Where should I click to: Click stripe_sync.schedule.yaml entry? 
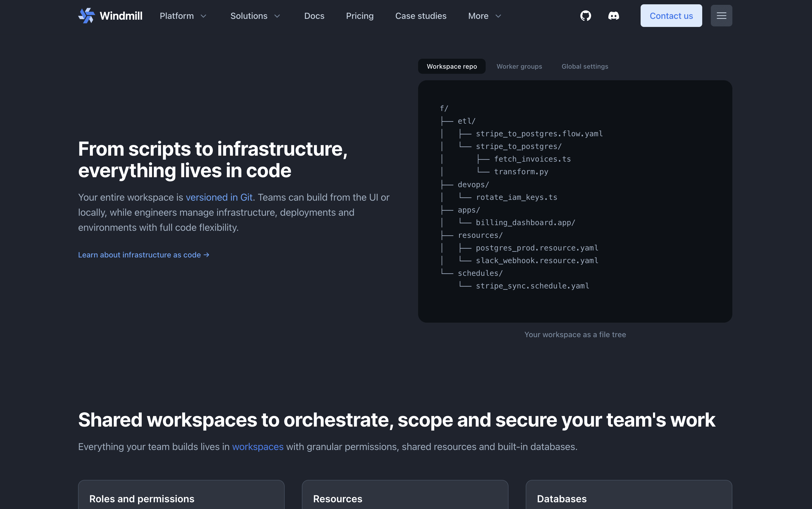[x=532, y=286]
